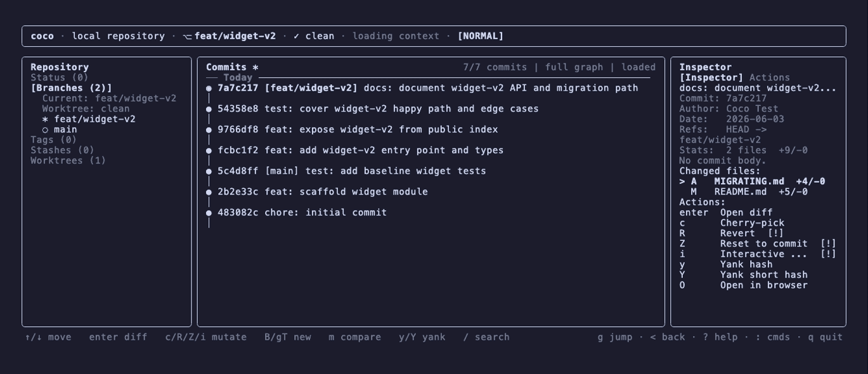Click the Date: 2026-06-03 line
868x374 pixels.
(x=732, y=119)
